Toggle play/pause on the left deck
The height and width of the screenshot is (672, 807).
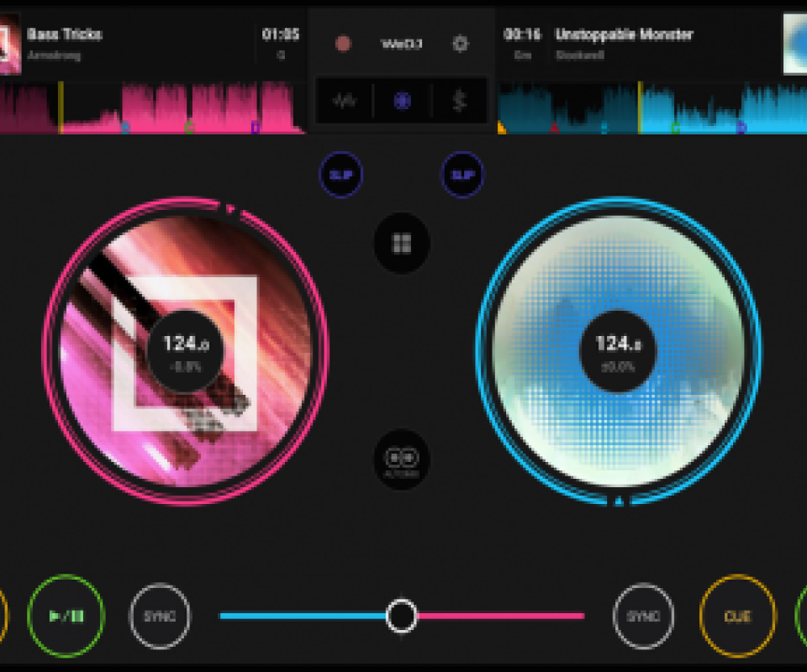(x=66, y=616)
